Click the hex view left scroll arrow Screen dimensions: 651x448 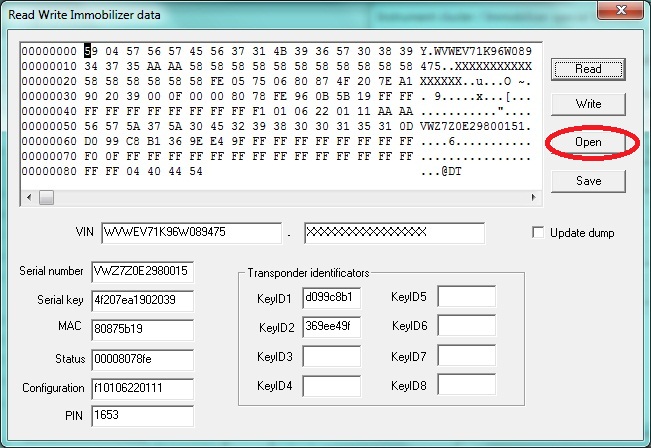click(x=29, y=198)
